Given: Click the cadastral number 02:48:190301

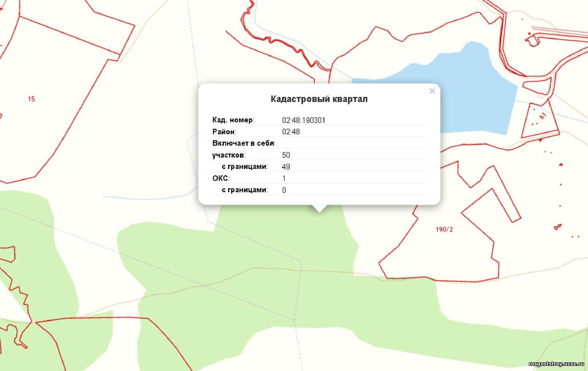Looking at the screenshot, I should pos(303,120).
